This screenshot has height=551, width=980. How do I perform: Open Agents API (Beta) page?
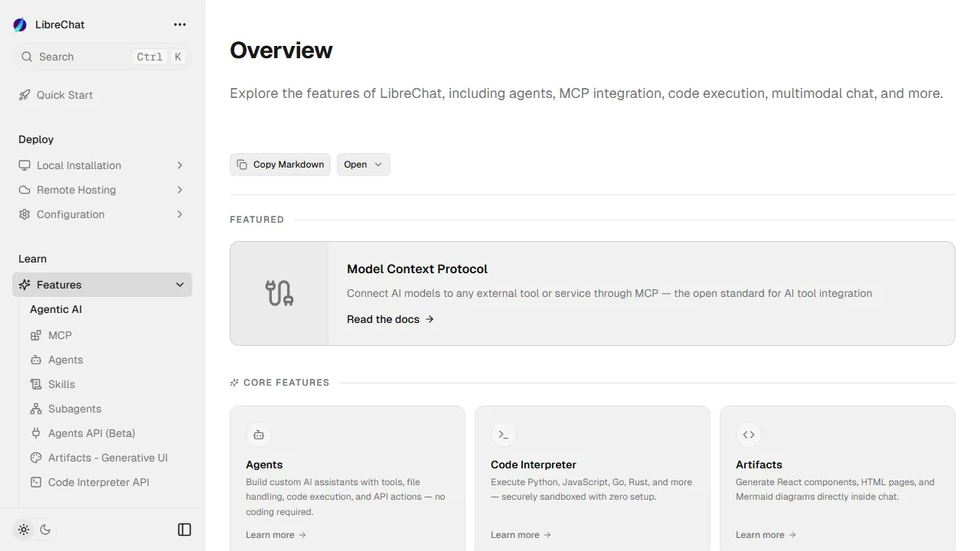point(108,433)
